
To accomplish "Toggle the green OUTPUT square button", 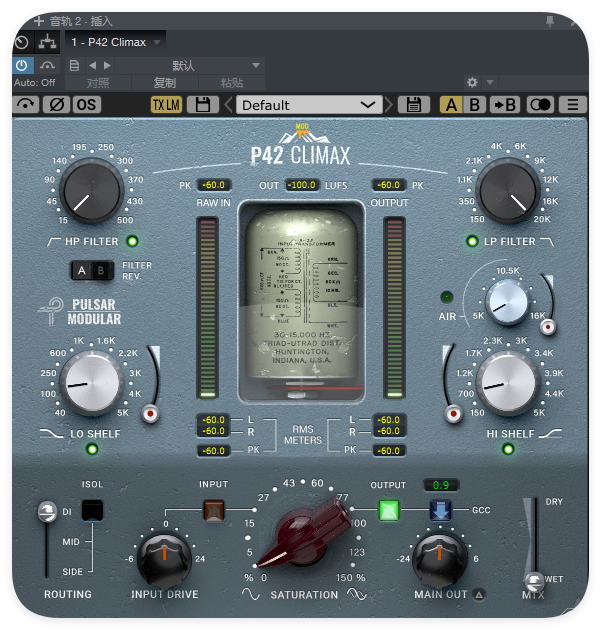I will click(x=389, y=510).
